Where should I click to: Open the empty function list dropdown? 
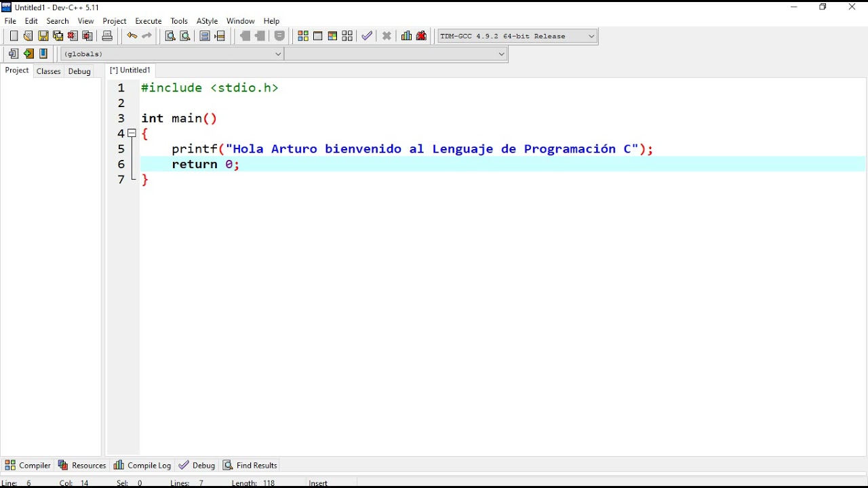coord(396,54)
